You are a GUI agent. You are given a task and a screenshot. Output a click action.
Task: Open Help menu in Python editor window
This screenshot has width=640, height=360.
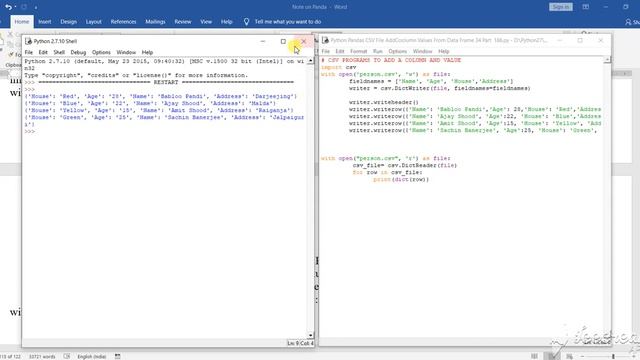[x=444, y=51]
